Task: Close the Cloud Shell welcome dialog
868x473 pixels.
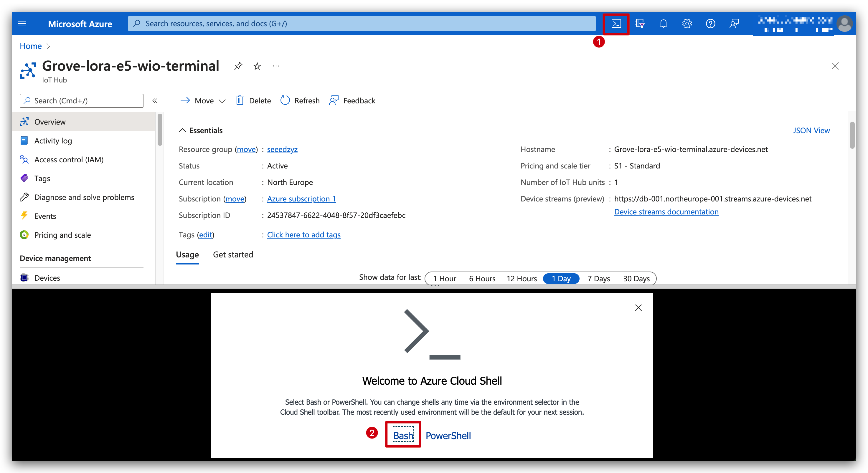Action: (638, 307)
